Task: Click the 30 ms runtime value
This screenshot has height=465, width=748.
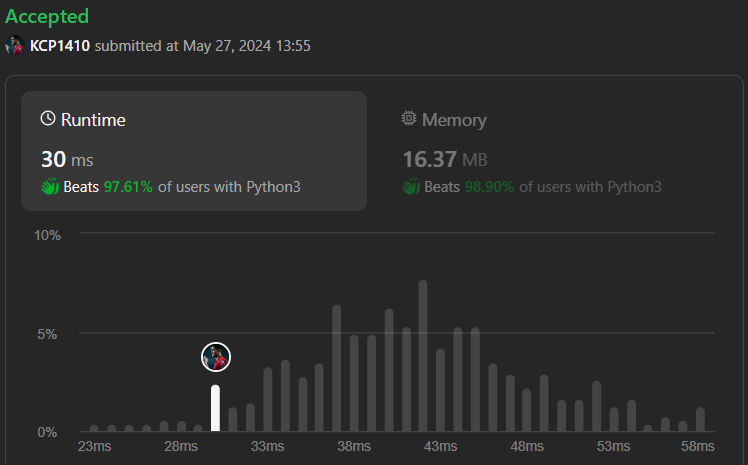Action: [67, 159]
